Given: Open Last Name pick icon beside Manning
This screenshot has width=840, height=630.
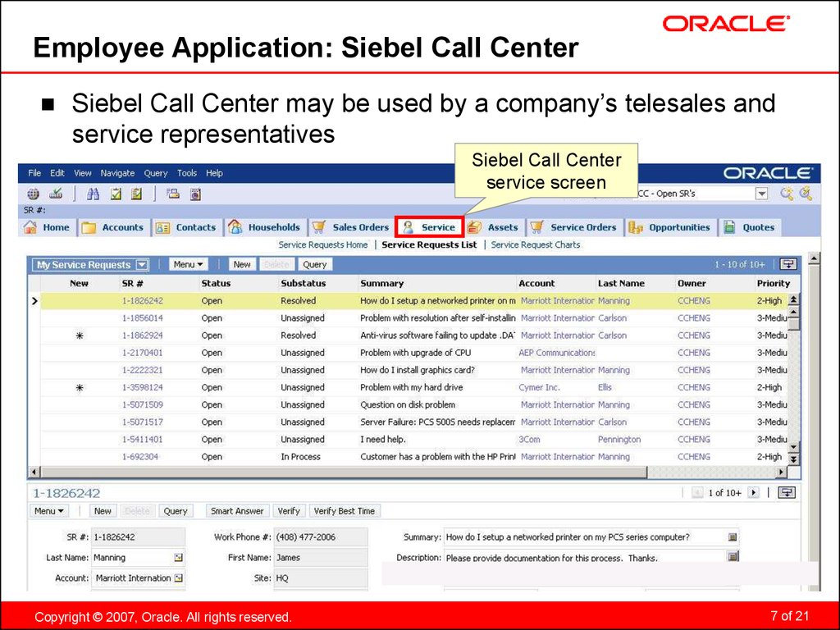Looking at the screenshot, I should [x=178, y=558].
